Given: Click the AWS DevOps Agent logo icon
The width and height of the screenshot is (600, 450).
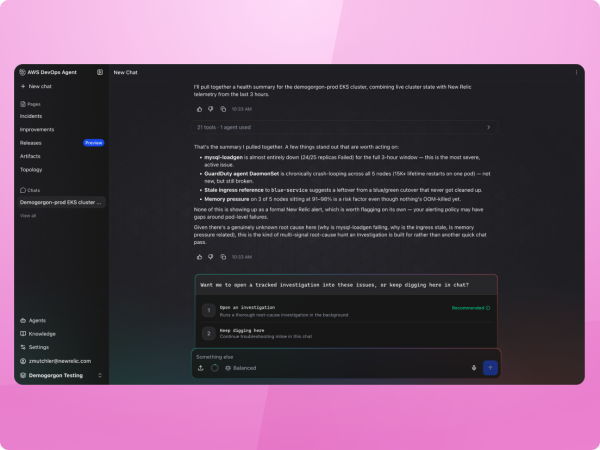Looking at the screenshot, I should pyautogui.click(x=22, y=72).
